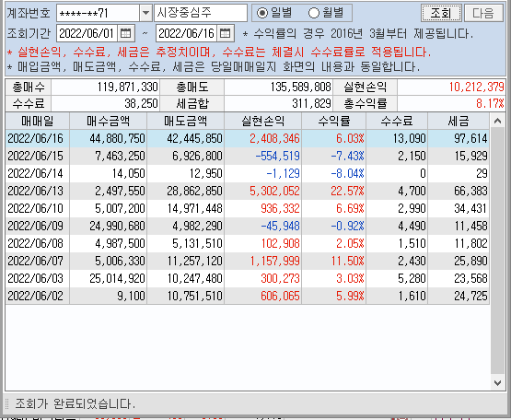Image resolution: width=511 pixels, height=420 pixels.
Task: Click the start date field 2022/06/01
Action: click(87, 33)
